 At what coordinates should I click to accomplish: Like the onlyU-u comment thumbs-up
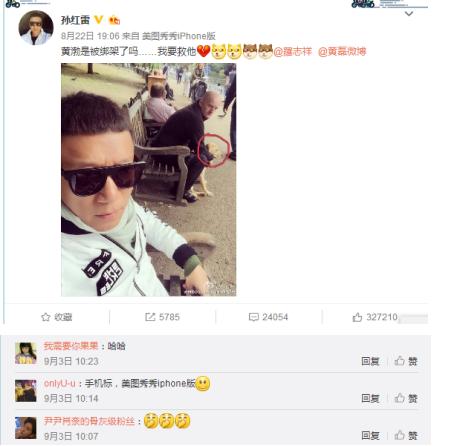pos(400,398)
